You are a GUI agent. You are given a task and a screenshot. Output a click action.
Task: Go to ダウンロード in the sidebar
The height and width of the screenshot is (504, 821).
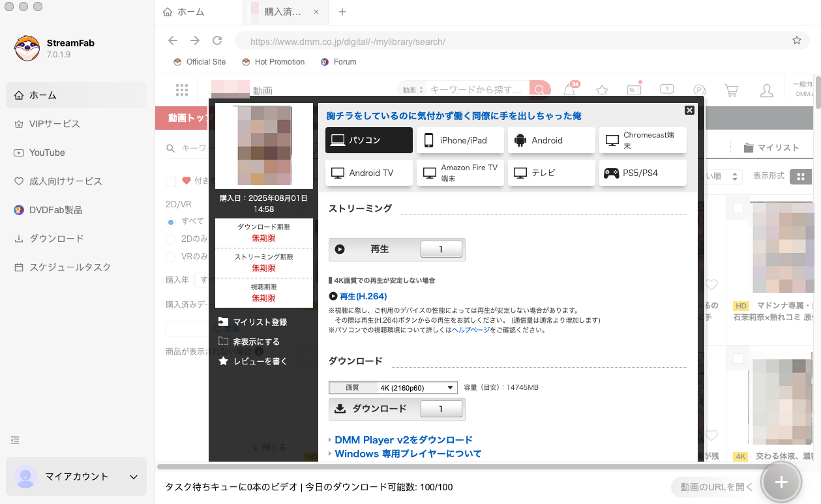(77, 239)
